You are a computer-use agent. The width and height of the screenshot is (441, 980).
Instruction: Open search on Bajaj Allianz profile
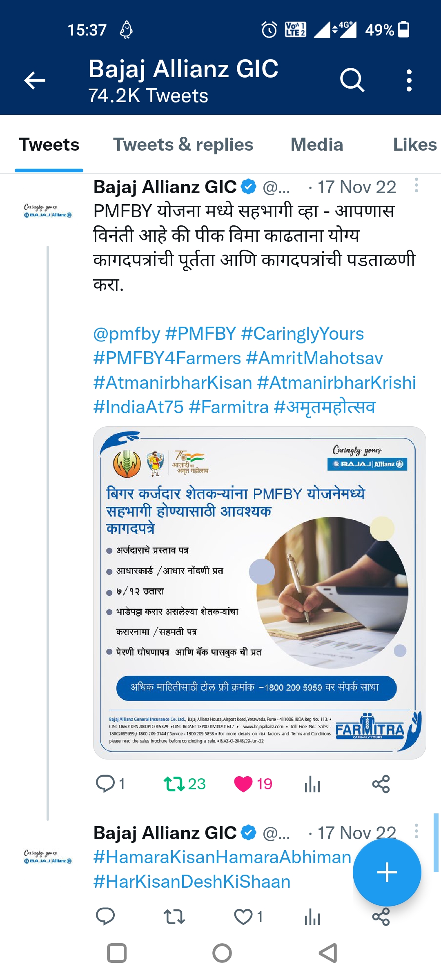(352, 80)
